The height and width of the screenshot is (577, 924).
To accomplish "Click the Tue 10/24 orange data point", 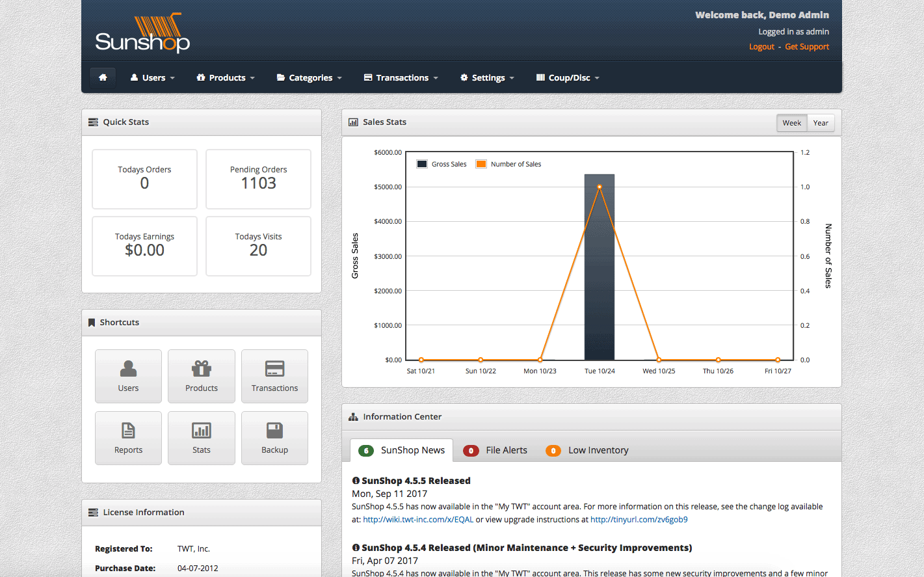I will tap(600, 187).
